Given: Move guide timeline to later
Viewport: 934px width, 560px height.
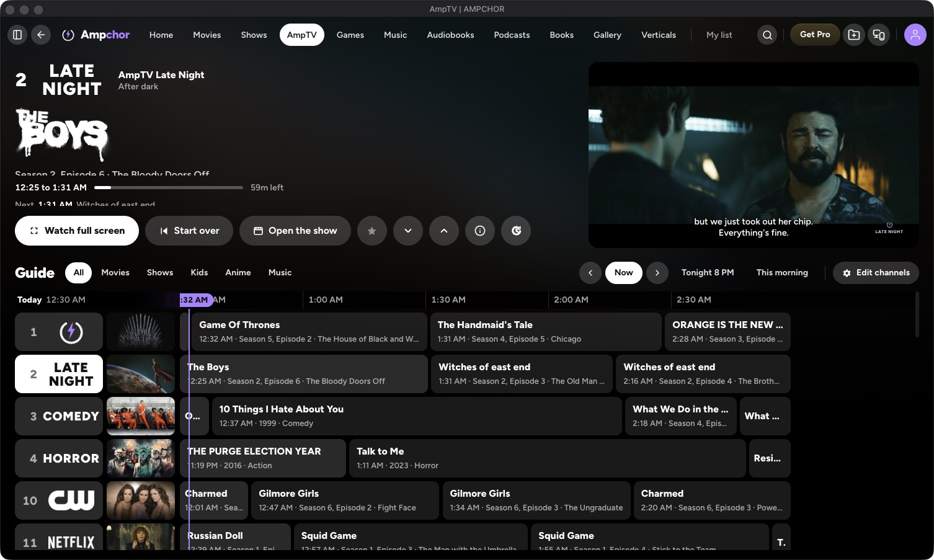Looking at the screenshot, I should (657, 273).
